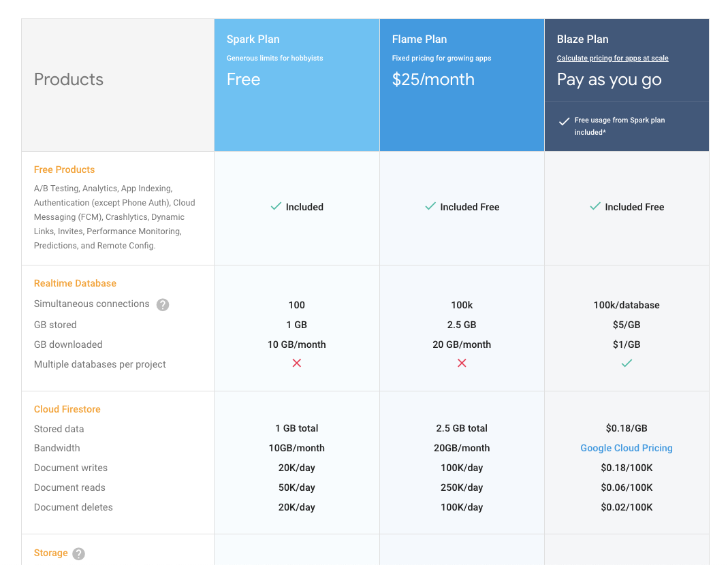Screen dimensions: 728x565
Task: Click the 50K/day Spark reads value
Action: (297, 487)
